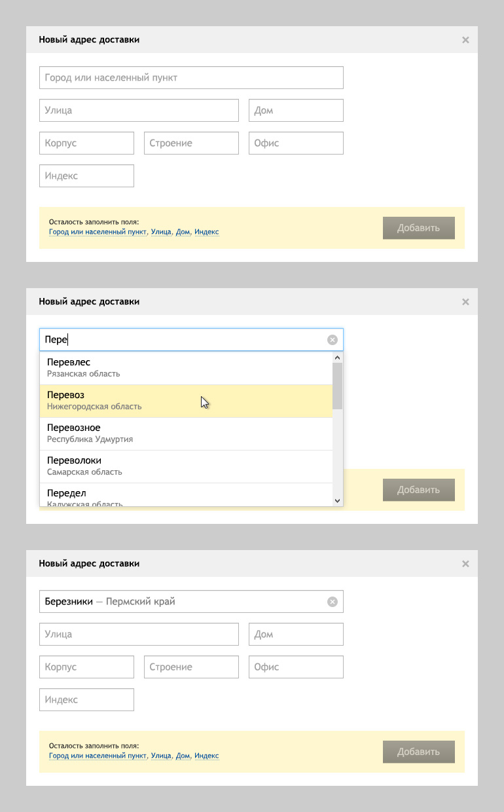Focus the empty "Город или населенный пункт" input
The width and height of the screenshot is (504, 812).
tap(191, 78)
